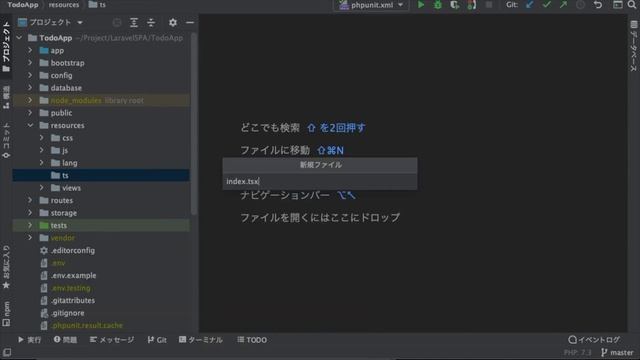Expand the bootstrap folder

tap(30, 63)
